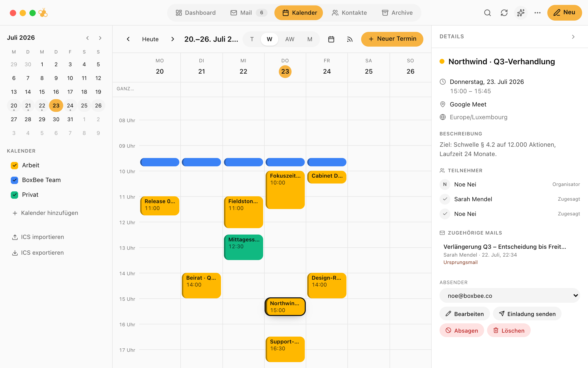Click the Neu compose button
This screenshot has width=588, height=368.
point(564,13)
